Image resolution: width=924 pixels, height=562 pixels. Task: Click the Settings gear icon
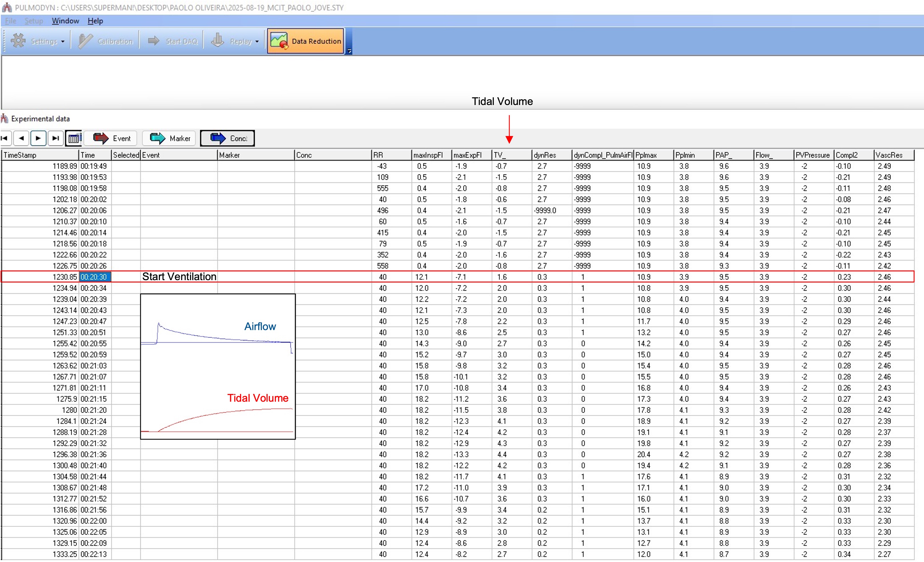18,41
